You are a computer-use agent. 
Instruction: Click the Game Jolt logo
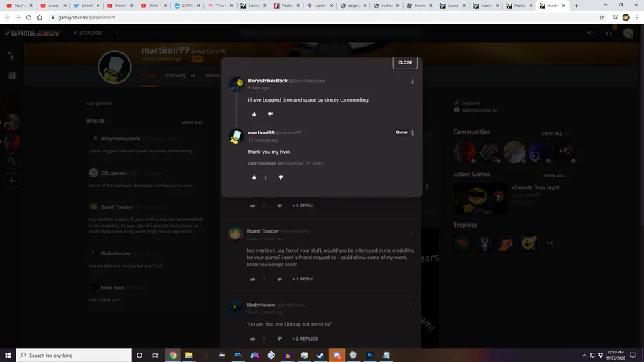tap(32, 33)
